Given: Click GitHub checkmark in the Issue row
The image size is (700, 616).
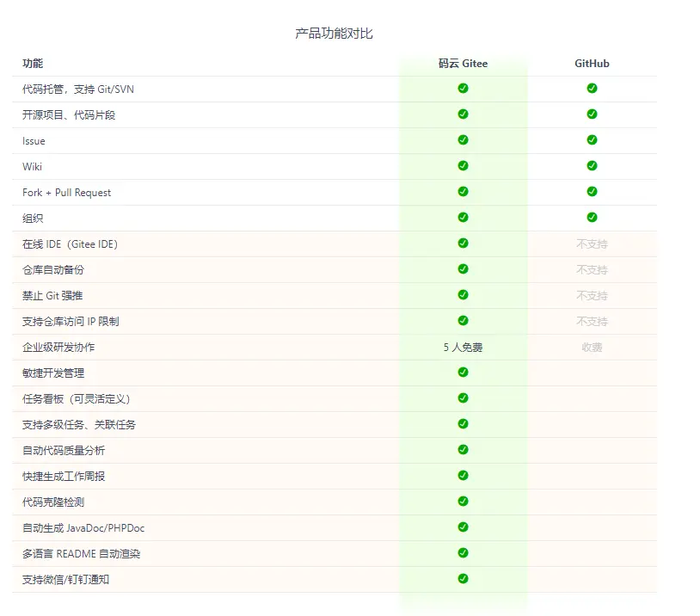Looking at the screenshot, I should [592, 140].
